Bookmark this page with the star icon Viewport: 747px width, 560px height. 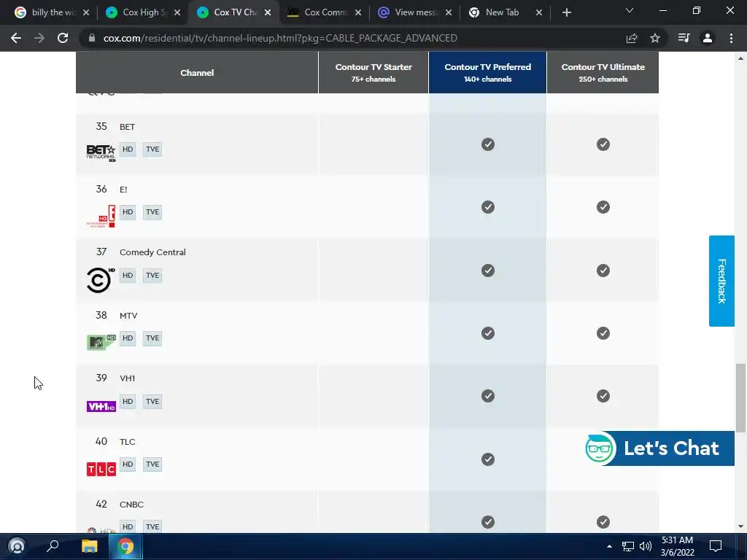(x=655, y=38)
